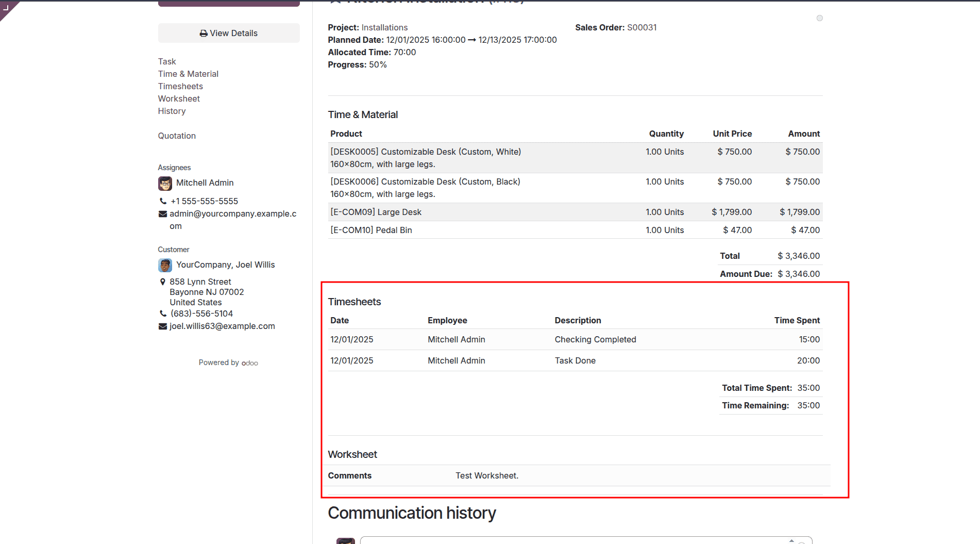Viewport: 980px width, 544px height.
Task: Click the customer avatar beside YourCompany, Joel Willis
Action: pyautogui.click(x=165, y=265)
